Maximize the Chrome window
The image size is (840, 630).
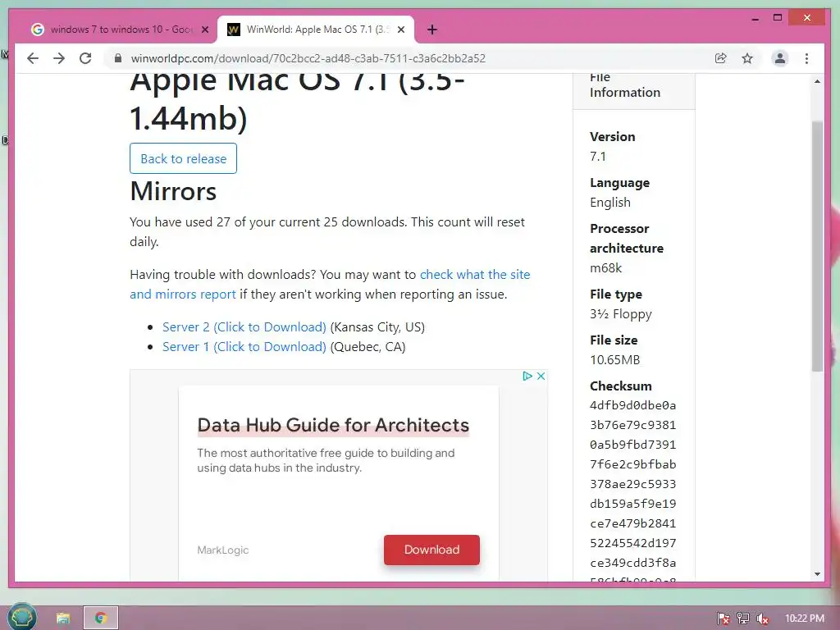click(x=778, y=18)
